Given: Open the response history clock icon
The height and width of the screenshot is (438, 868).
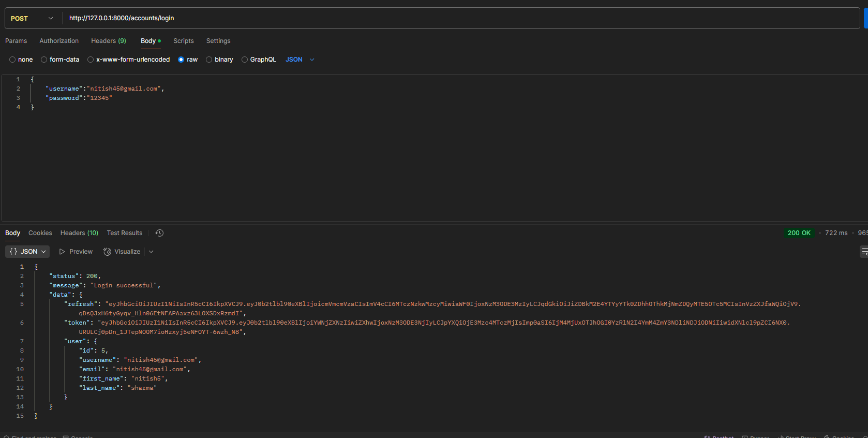Looking at the screenshot, I should (x=159, y=233).
